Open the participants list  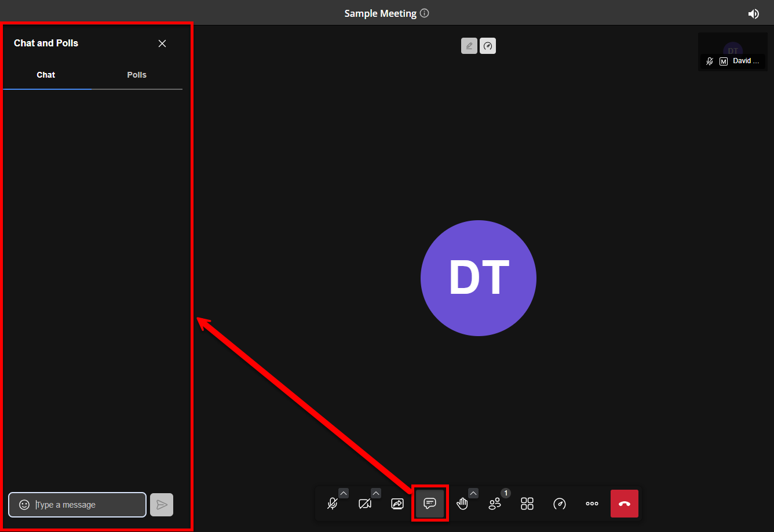[x=495, y=504]
